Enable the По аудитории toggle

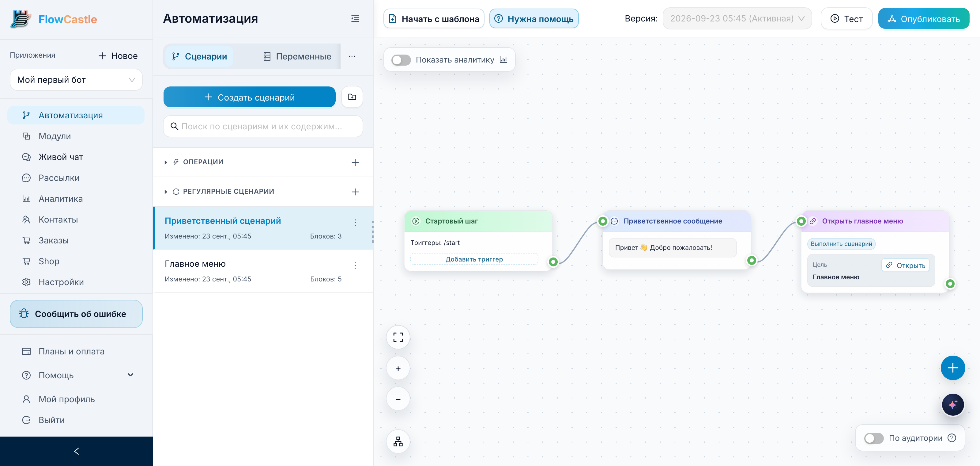pyautogui.click(x=873, y=438)
